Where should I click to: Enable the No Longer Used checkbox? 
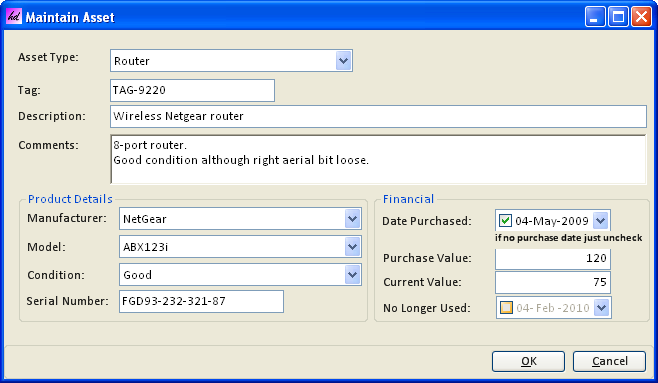click(x=506, y=308)
